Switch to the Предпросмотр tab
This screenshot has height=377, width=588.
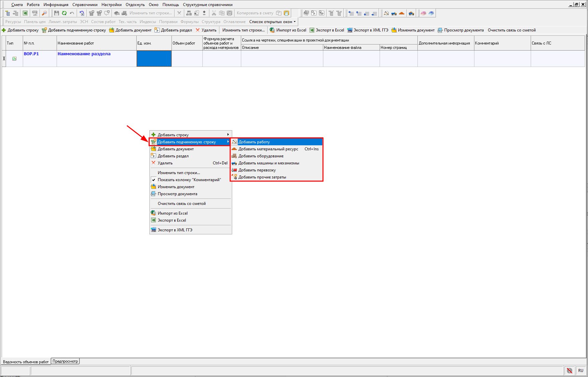[x=65, y=361]
